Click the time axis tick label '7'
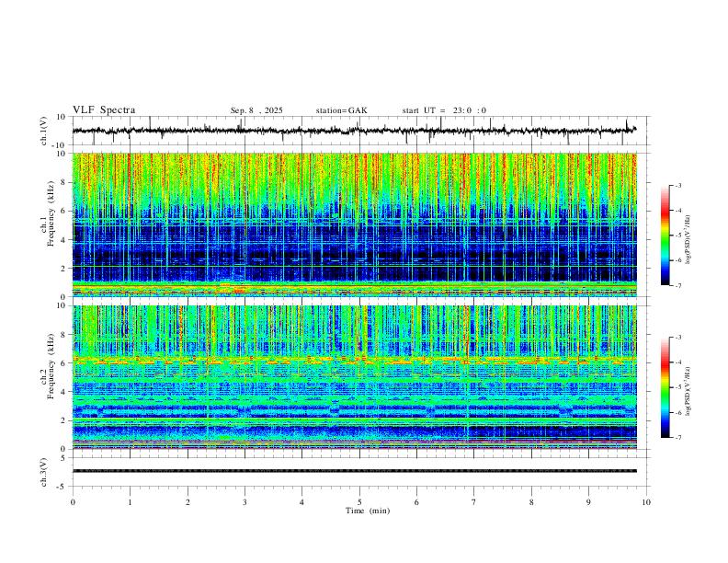Screen dimensions: 728x563 point(474,502)
